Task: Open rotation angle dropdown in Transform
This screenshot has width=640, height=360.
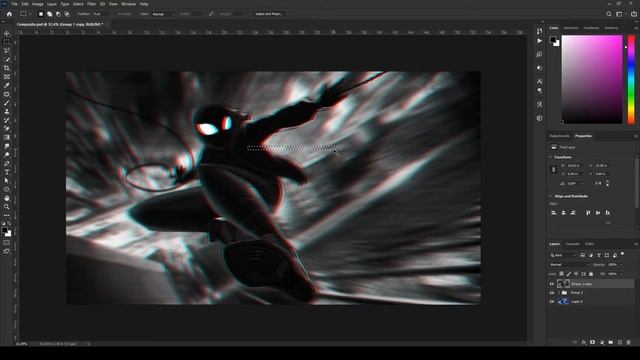Action: click(x=582, y=184)
